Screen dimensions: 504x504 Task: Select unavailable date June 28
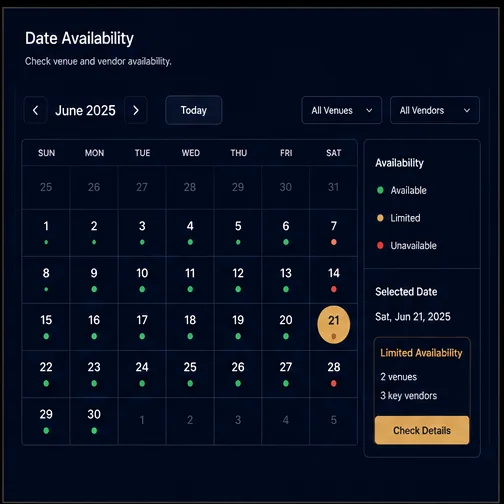334,374
